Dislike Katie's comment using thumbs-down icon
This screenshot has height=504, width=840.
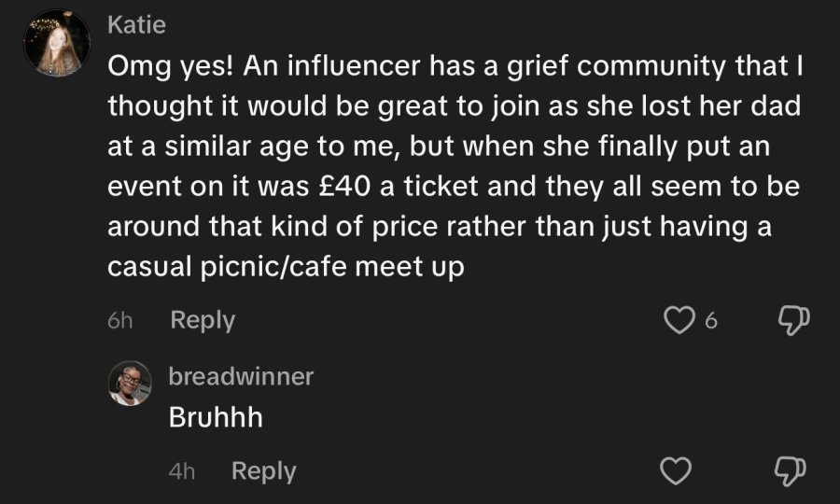(x=793, y=320)
